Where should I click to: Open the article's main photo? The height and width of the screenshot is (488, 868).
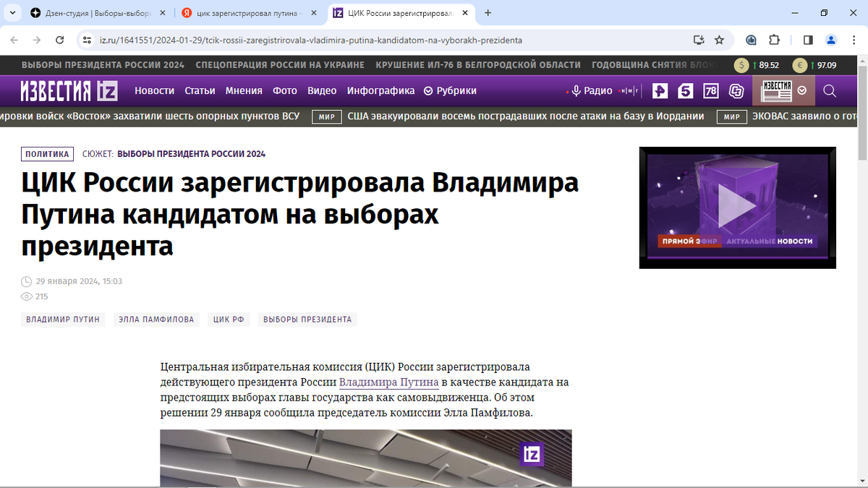pyautogui.click(x=366, y=458)
